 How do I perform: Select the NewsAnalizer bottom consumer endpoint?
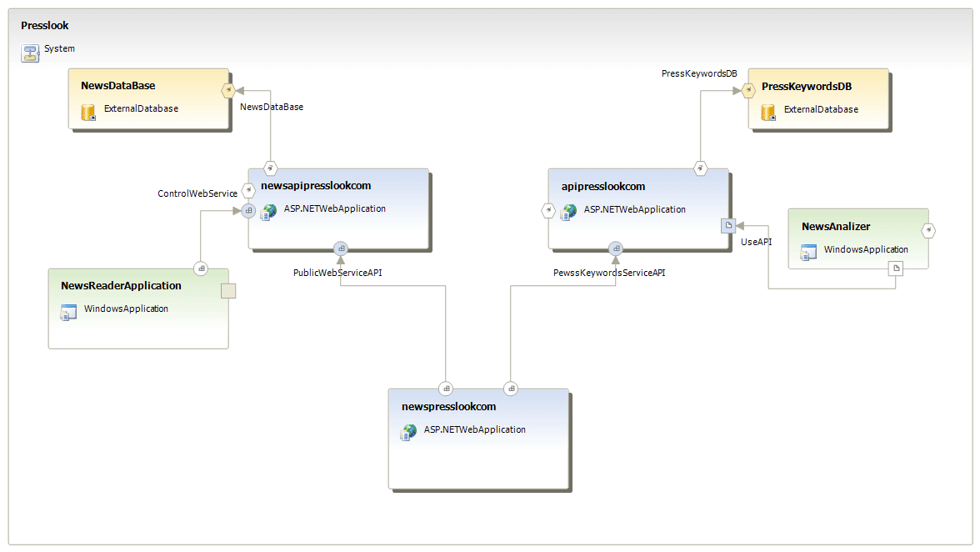(x=896, y=268)
